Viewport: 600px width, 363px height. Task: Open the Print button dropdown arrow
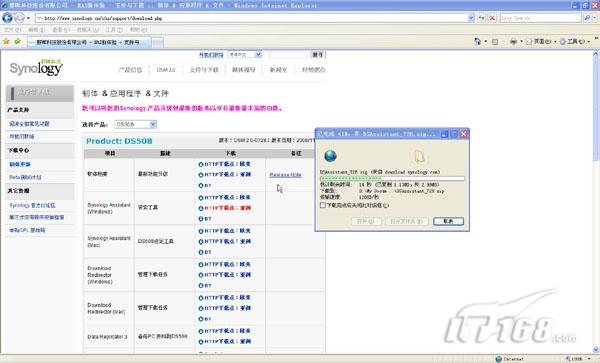[521, 41]
